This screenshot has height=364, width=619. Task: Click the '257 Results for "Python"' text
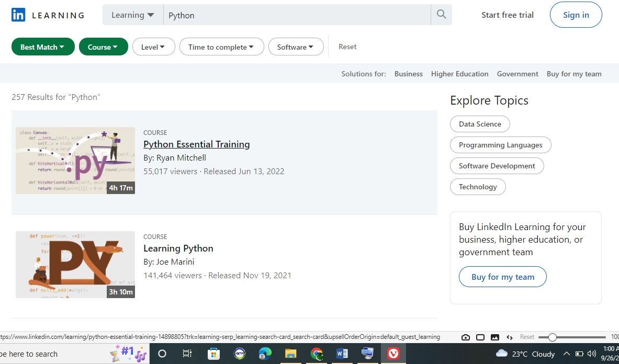56,97
